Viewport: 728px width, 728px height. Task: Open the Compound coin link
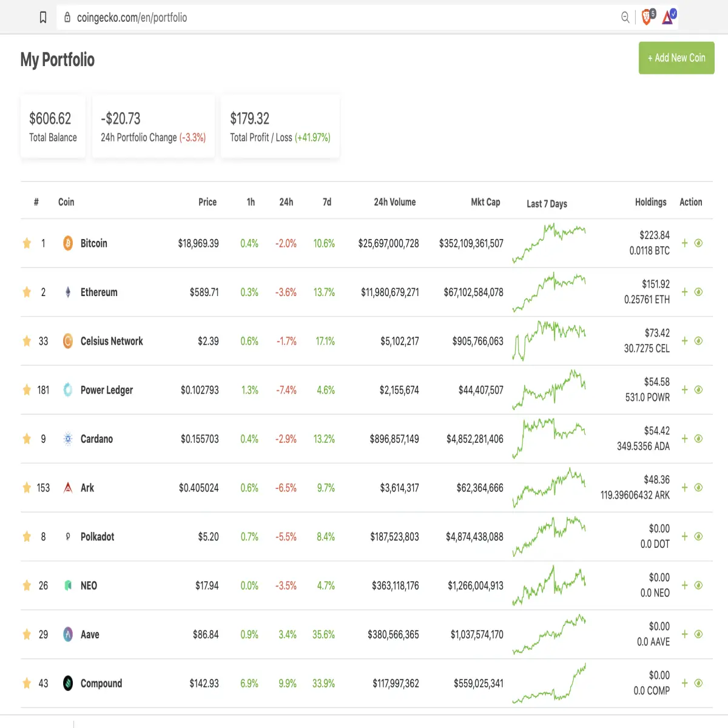coord(101,684)
